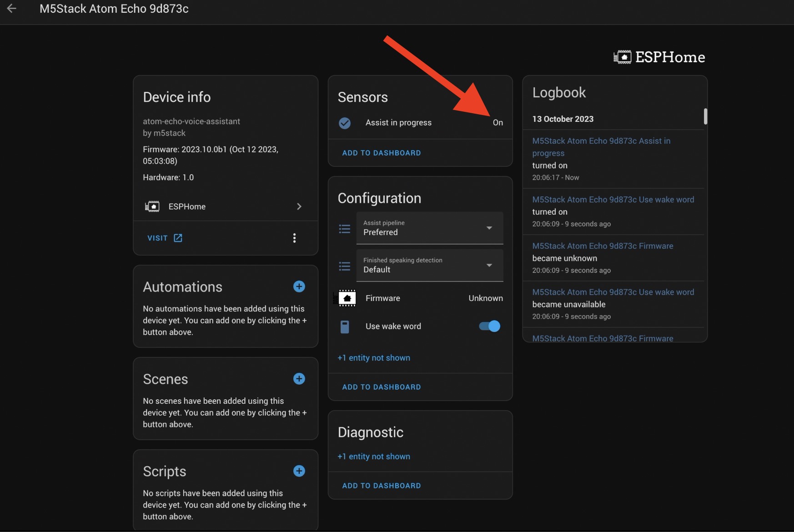Click the Logbook scrollbar thumb
794x532 pixels.
pos(705,116)
